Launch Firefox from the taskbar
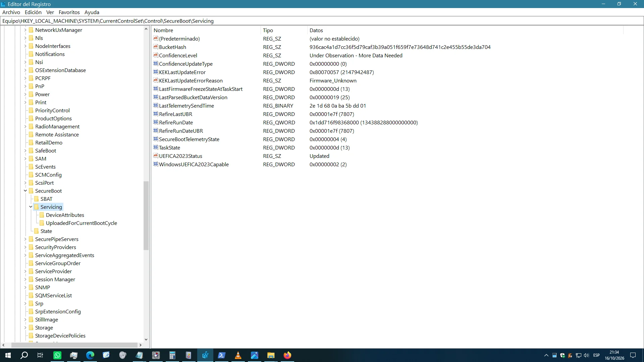Screen dimensions: 644x362 coord(287,355)
